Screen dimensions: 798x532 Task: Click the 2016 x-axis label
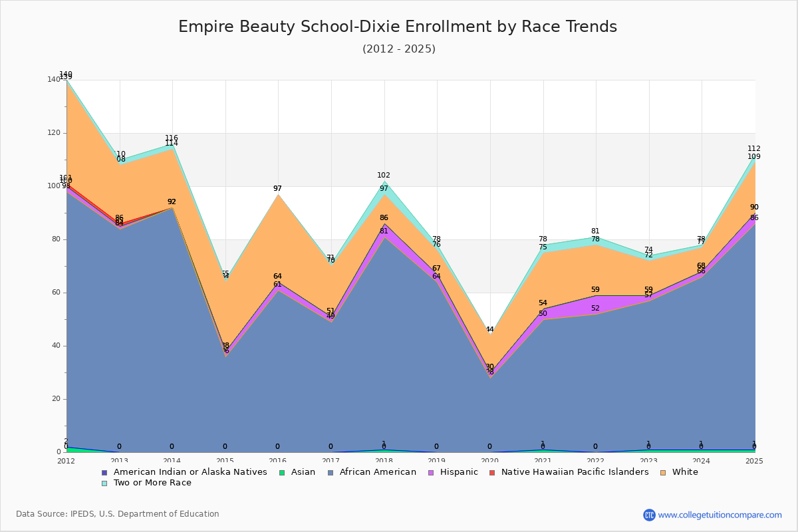tap(279, 461)
